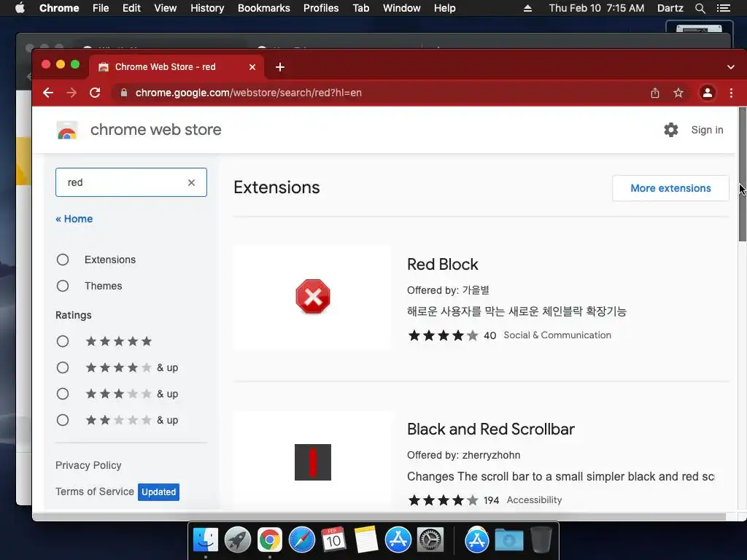This screenshot has height=560, width=747.
Task: Open the Bookmarks menu
Action: click(x=264, y=8)
